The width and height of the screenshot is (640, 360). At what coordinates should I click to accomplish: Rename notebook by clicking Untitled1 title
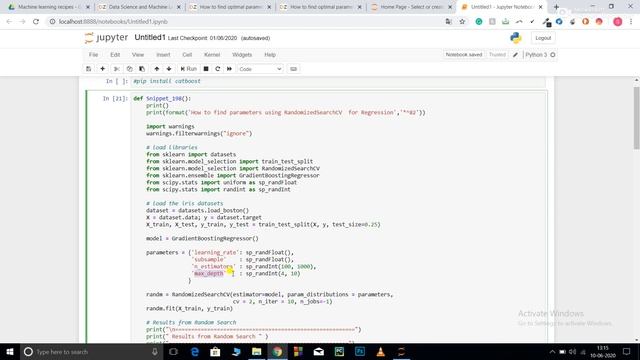click(150, 38)
